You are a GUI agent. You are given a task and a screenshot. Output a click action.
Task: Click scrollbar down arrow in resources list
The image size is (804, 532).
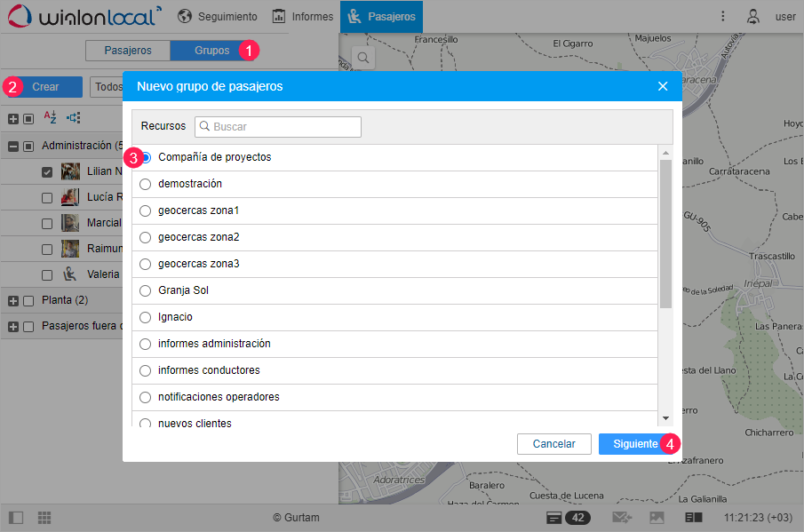(x=665, y=418)
